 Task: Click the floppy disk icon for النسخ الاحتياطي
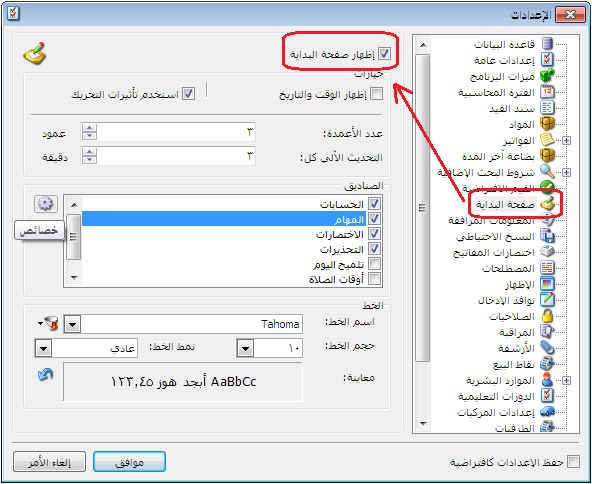[x=547, y=236]
